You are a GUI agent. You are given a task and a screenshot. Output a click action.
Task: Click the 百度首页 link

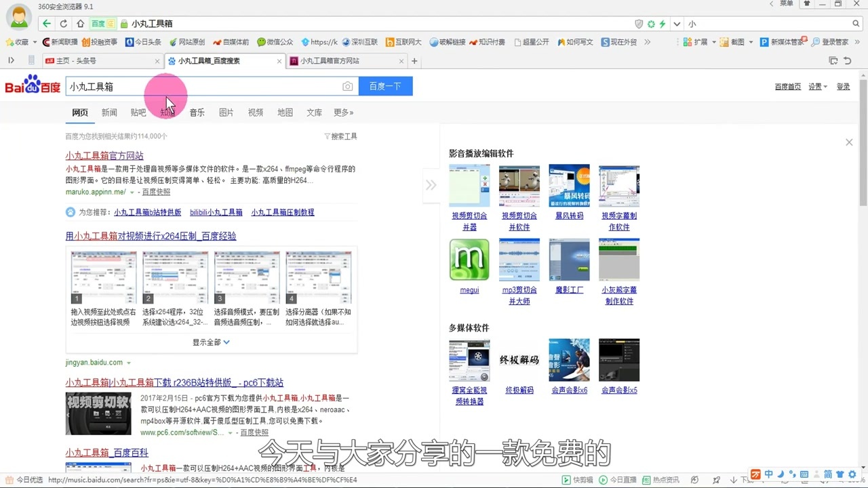click(x=787, y=87)
